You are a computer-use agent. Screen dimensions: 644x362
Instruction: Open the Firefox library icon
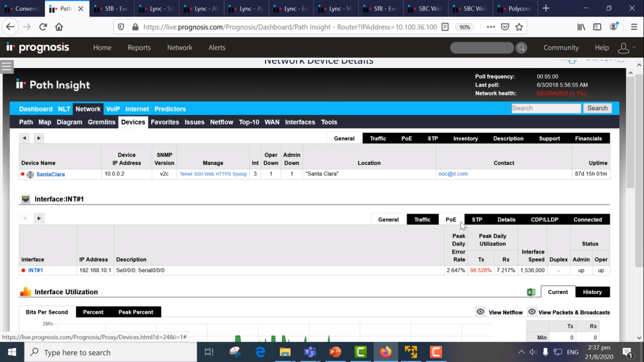(x=581, y=27)
